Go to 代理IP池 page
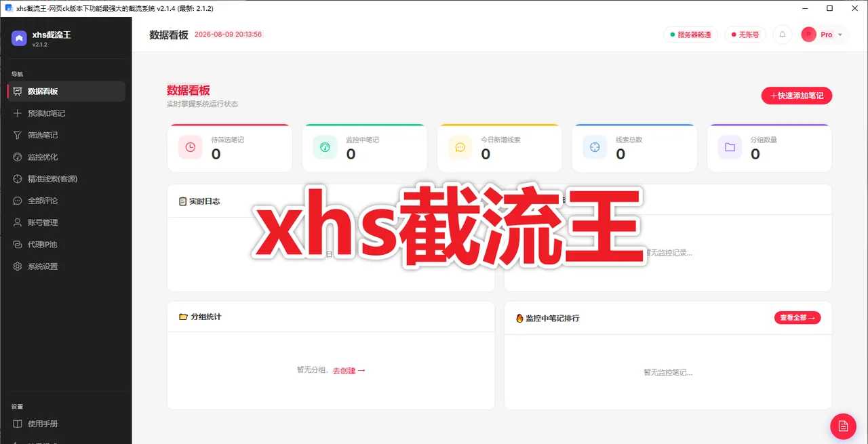The height and width of the screenshot is (444, 868). (66, 244)
